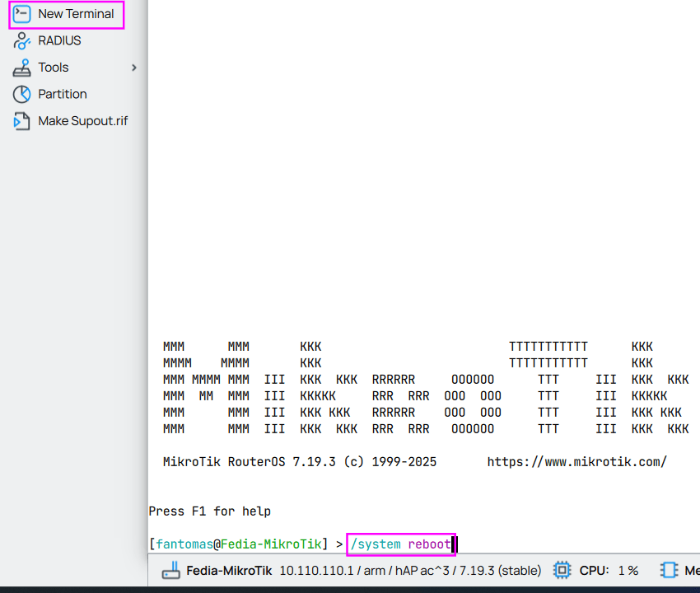Click the RADIUS user-key icon

coord(21,40)
